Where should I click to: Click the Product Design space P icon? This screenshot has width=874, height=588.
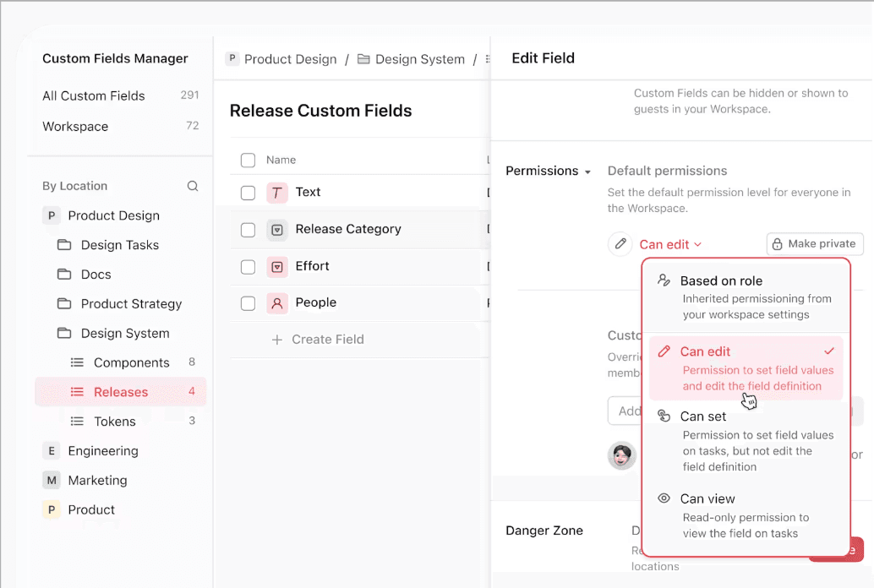[52, 215]
